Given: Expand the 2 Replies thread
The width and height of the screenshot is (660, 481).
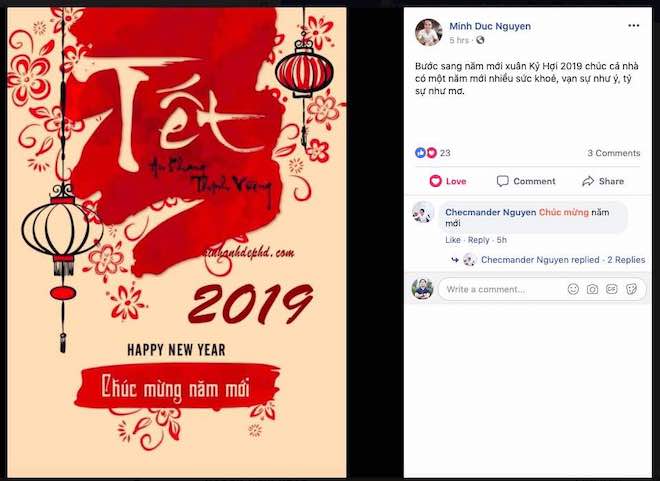Looking at the screenshot, I should [x=626, y=260].
